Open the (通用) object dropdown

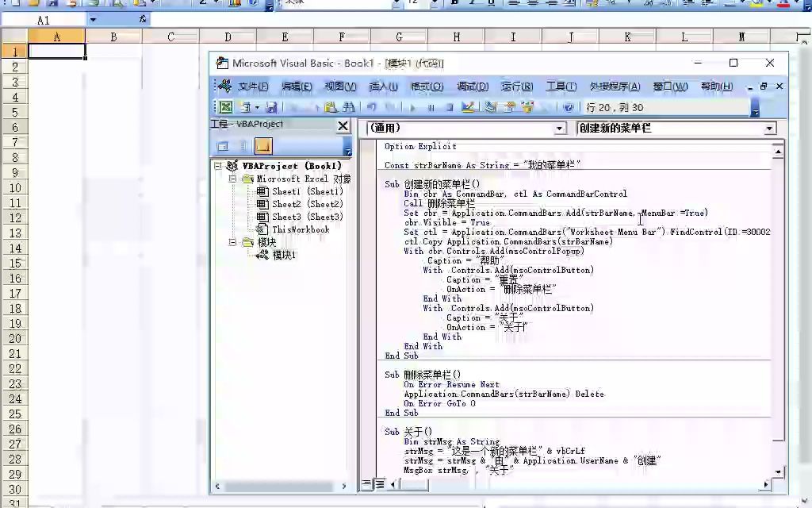pos(560,129)
